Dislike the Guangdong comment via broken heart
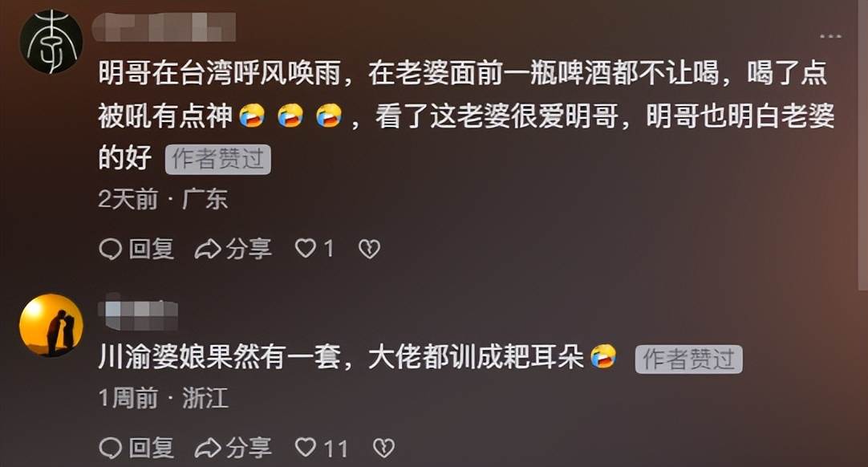Screen dimensions: 868x467 (x=369, y=250)
